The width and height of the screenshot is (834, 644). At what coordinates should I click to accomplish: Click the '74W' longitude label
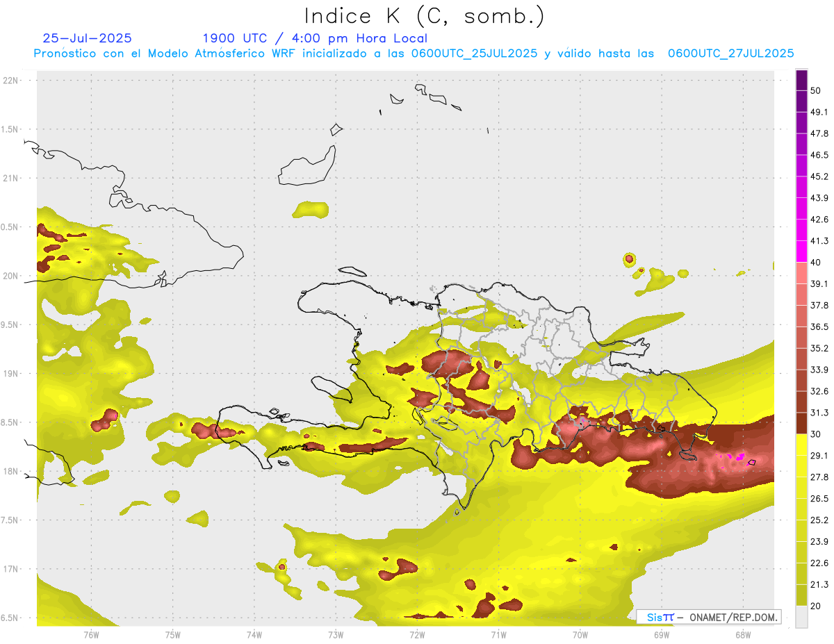[254, 634]
